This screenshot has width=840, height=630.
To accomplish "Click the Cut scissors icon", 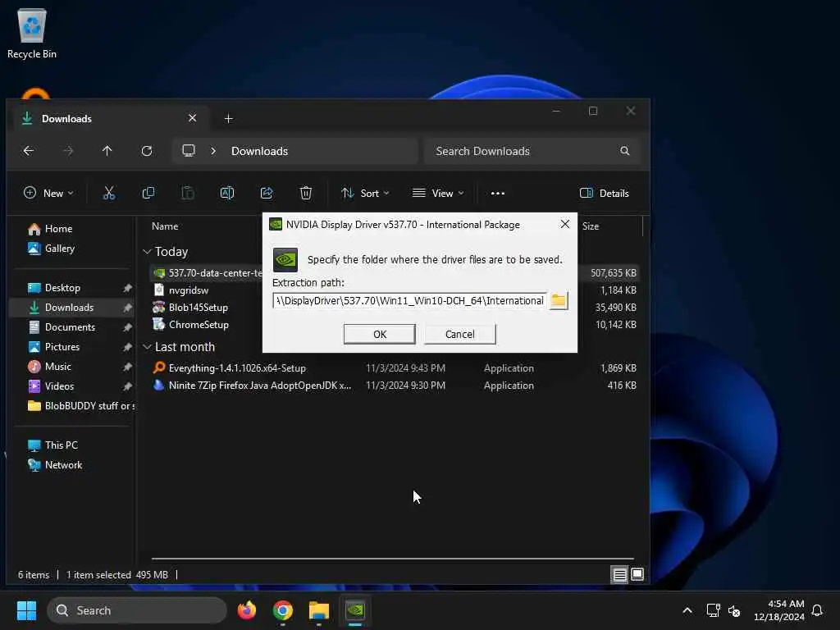I will pos(109,193).
